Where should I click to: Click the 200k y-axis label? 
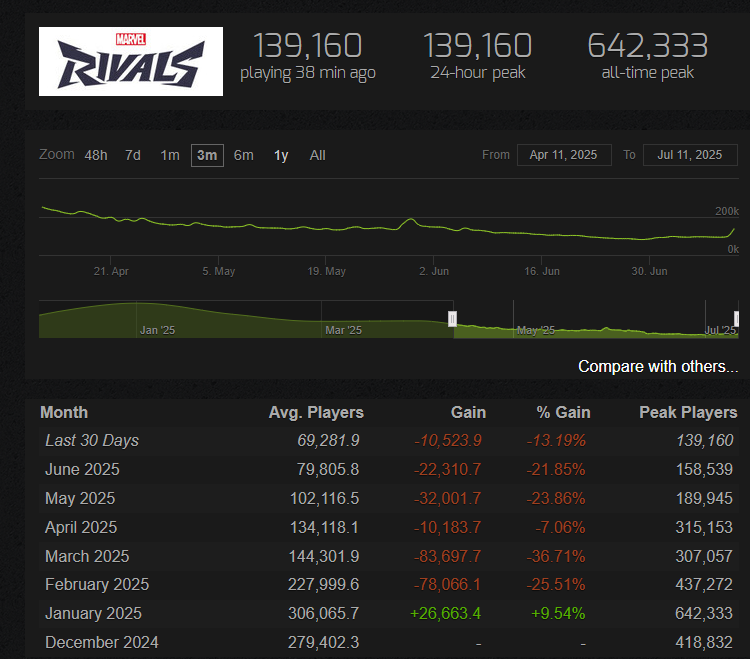click(727, 211)
